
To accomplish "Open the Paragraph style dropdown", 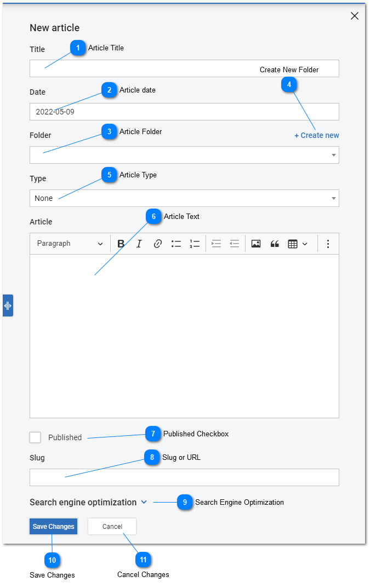I will click(70, 244).
